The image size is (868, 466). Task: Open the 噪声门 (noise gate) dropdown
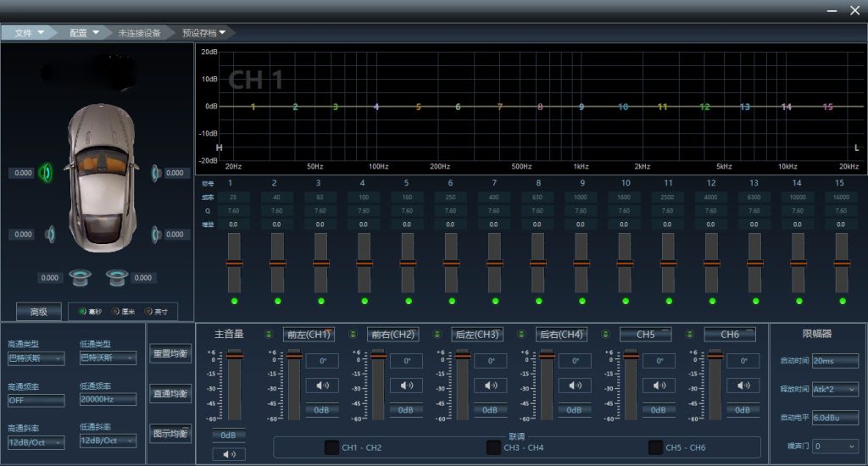835,446
